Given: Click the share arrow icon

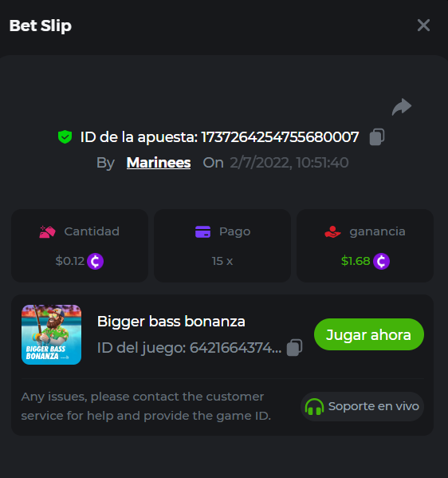Looking at the screenshot, I should point(402,107).
